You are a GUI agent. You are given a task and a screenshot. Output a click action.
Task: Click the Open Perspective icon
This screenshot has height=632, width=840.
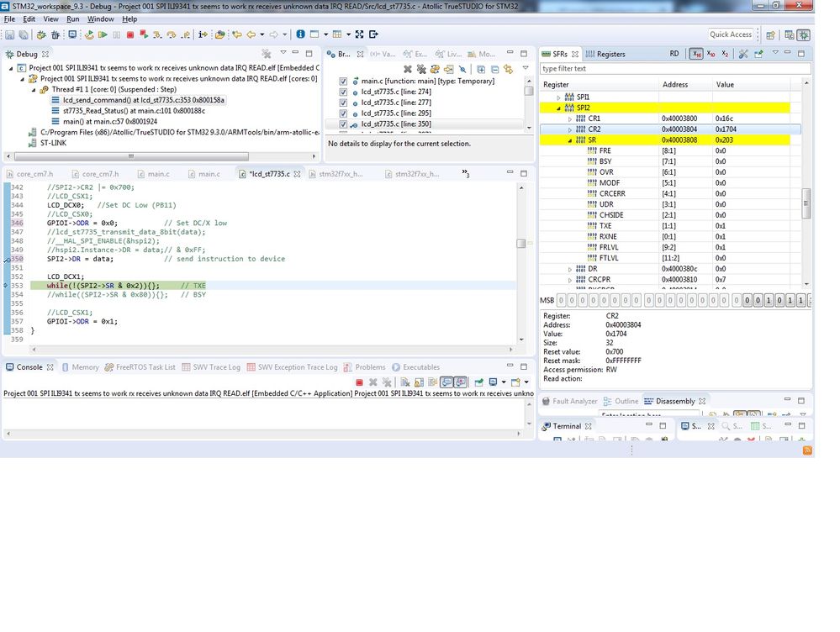[770, 34]
